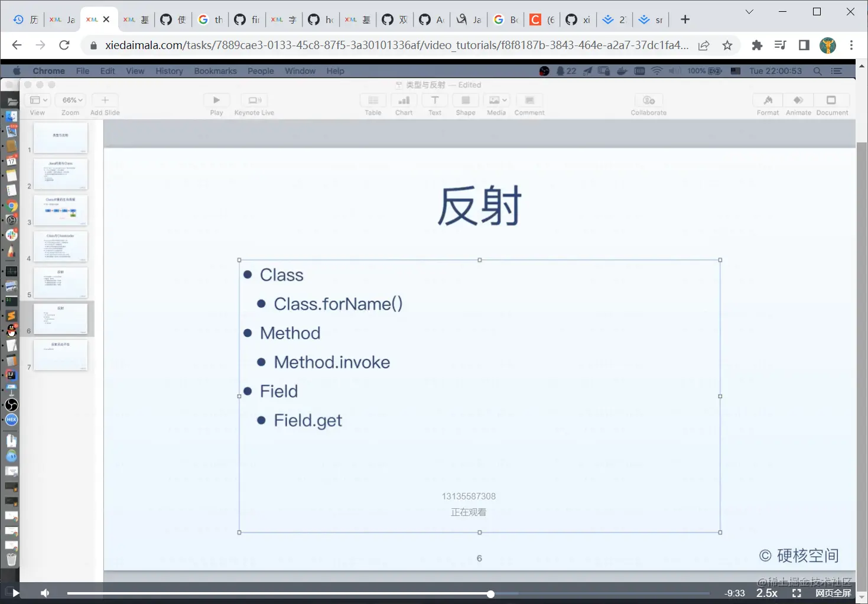Open the Trash in the Dock
The height and width of the screenshot is (604, 868).
[11, 558]
